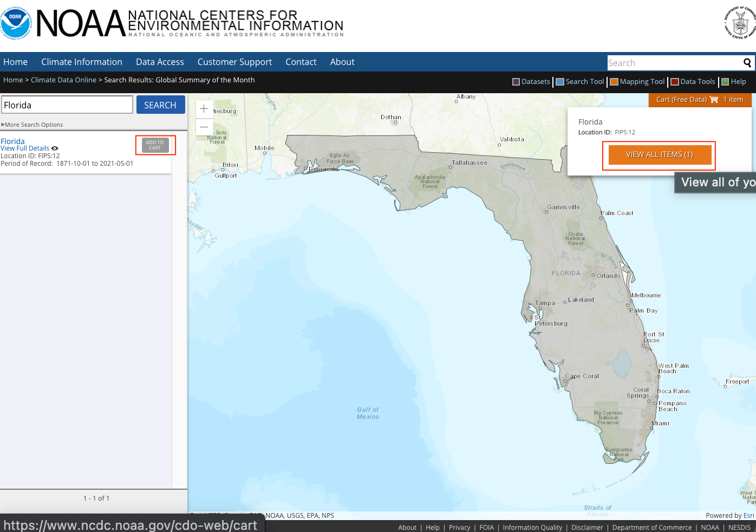Click the shopping cart icon
The image size is (756, 532).
(714, 100)
